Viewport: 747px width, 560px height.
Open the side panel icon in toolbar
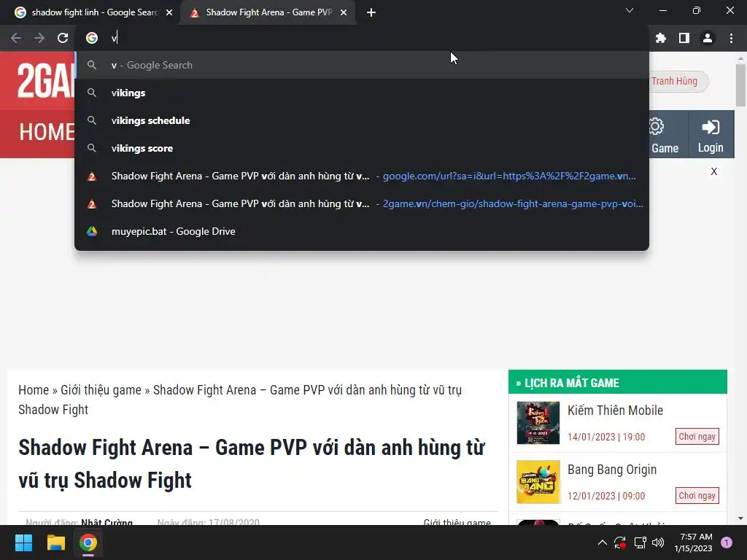point(684,38)
